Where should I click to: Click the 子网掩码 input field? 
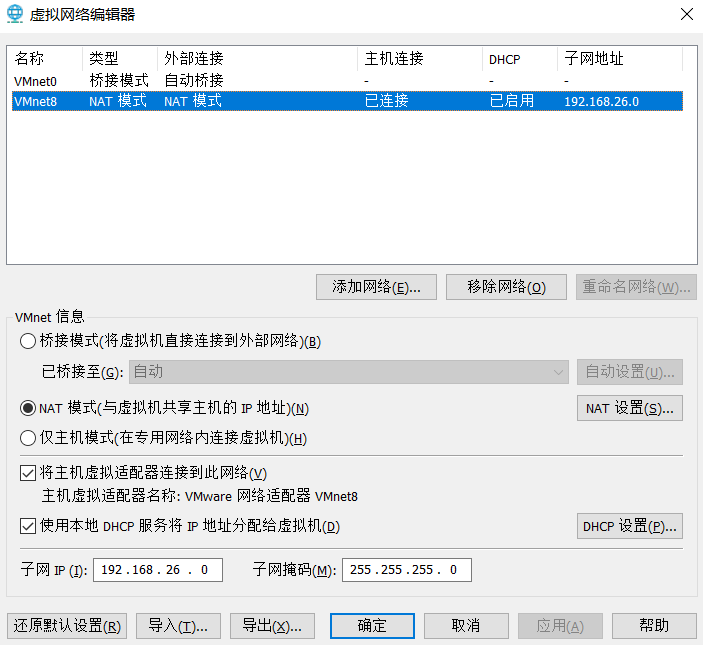[x=407, y=570]
